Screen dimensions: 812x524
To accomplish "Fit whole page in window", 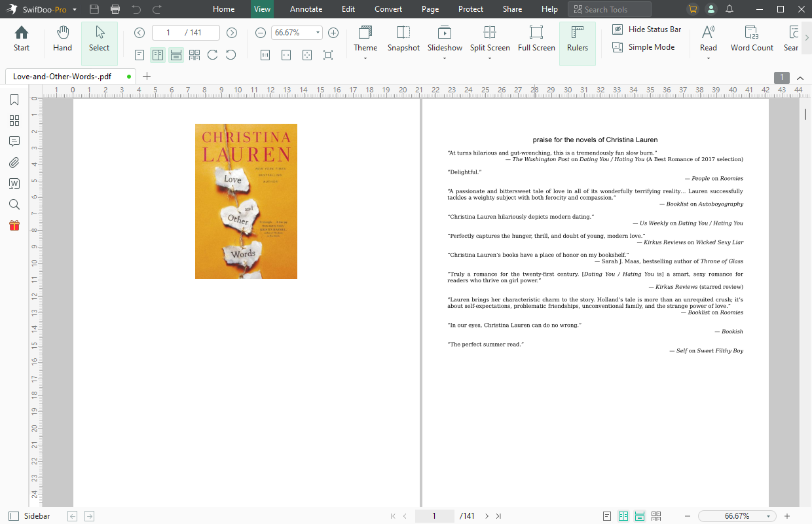I will click(x=307, y=55).
